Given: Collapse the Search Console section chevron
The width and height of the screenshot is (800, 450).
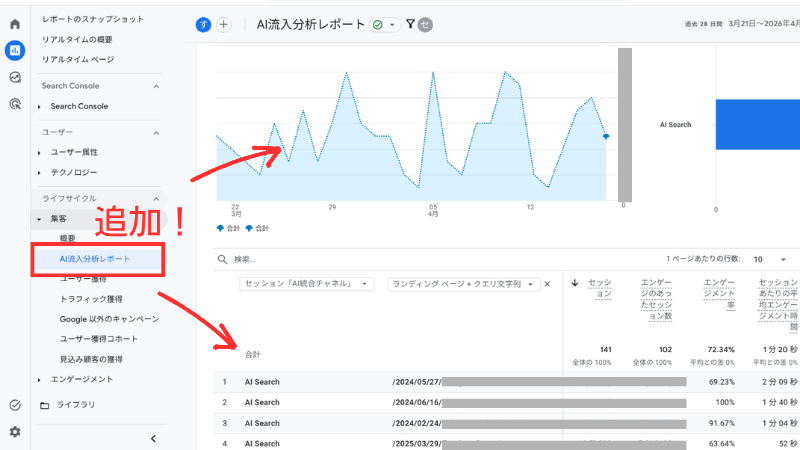Looking at the screenshot, I should click(x=156, y=87).
